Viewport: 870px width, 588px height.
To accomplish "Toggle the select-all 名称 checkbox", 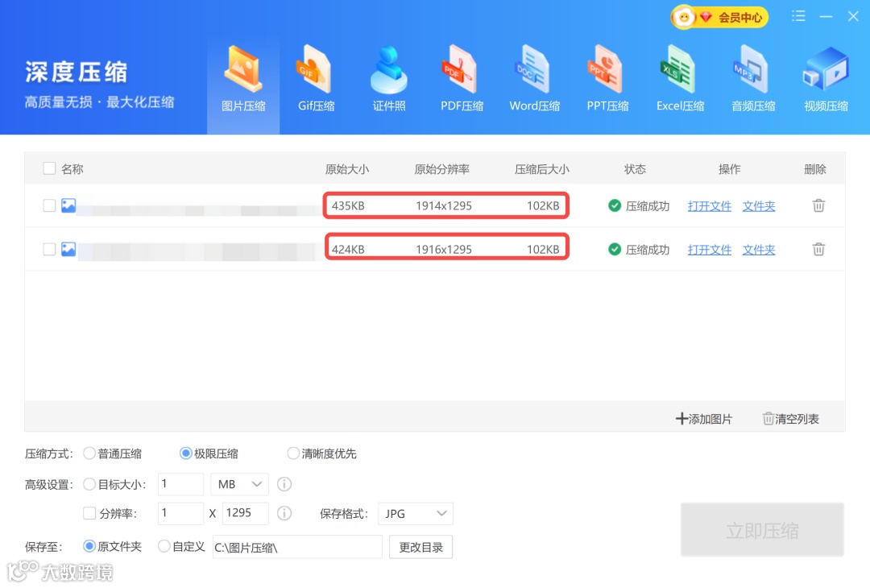I will [x=49, y=168].
